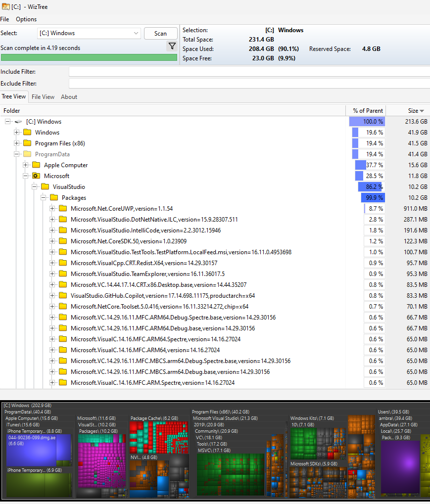Click the greyed ProgramData folder icon

coord(27,154)
